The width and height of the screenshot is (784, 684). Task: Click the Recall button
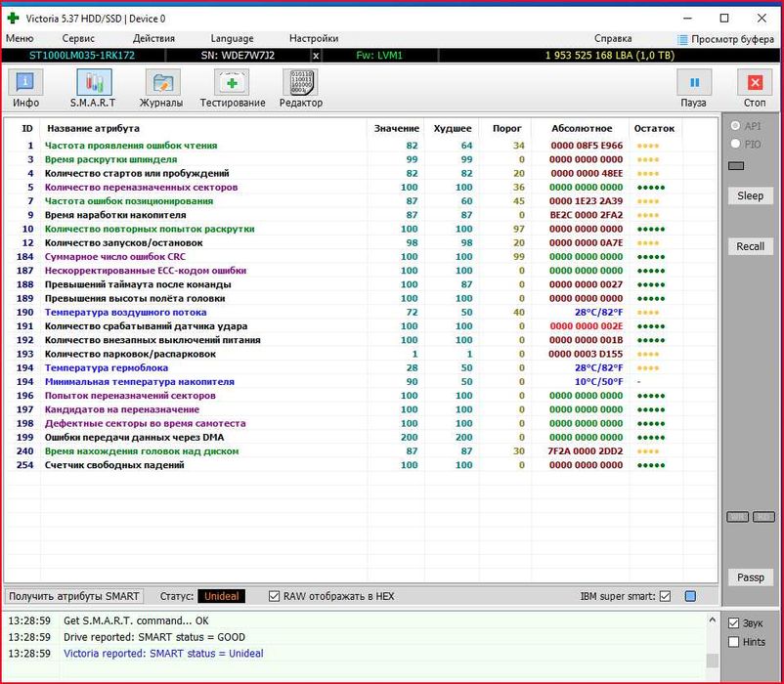pos(750,246)
